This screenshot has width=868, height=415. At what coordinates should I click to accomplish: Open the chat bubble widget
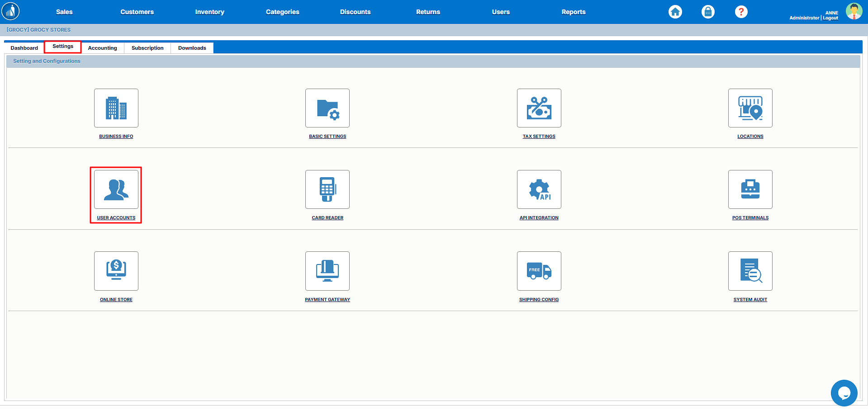click(x=844, y=393)
